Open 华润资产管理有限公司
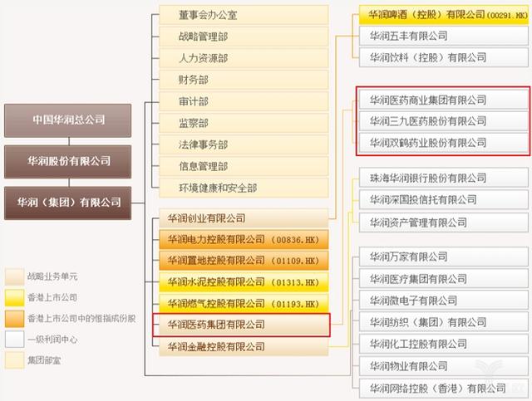This screenshot has width=532, height=401. (x=444, y=223)
